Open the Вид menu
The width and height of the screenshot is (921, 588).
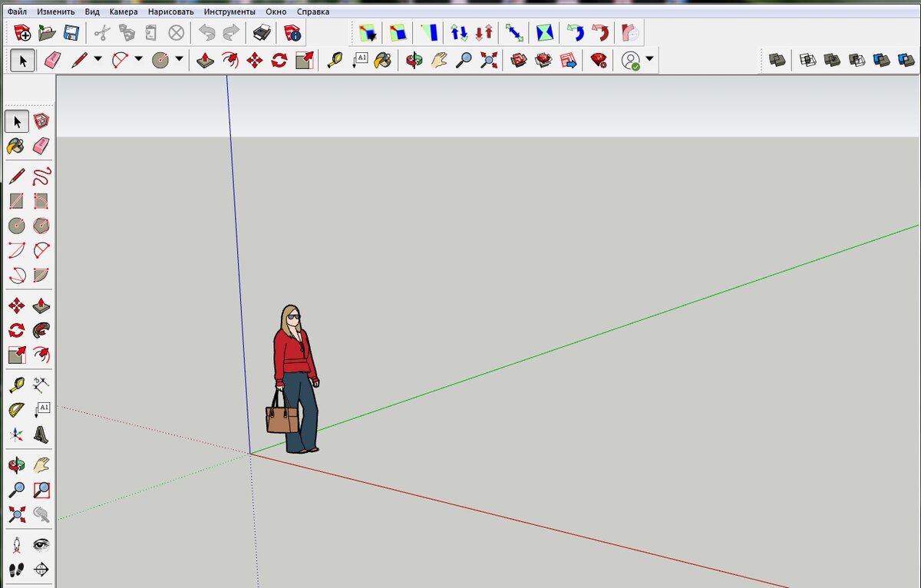point(92,12)
